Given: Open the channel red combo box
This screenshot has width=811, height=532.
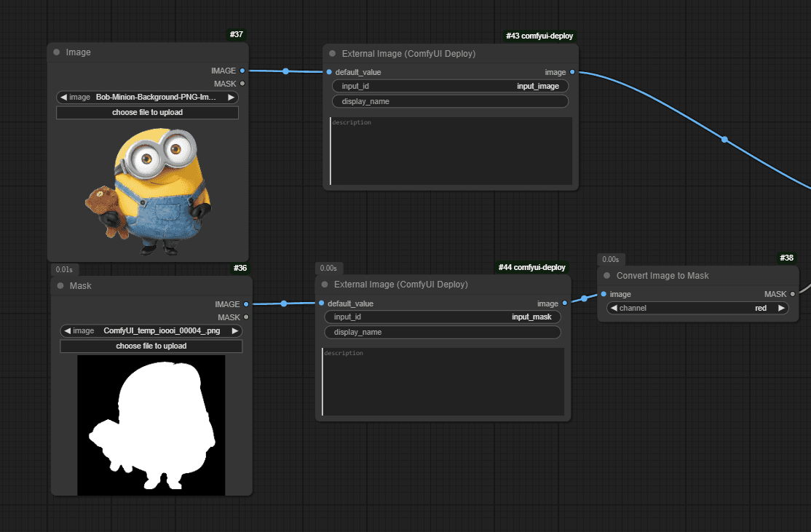Looking at the screenshot, I should [697, 308].
